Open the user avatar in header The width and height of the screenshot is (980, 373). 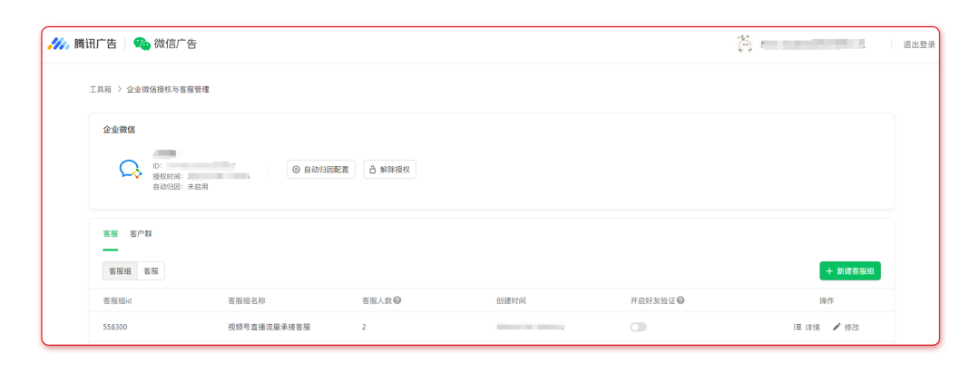pos(744,44)
